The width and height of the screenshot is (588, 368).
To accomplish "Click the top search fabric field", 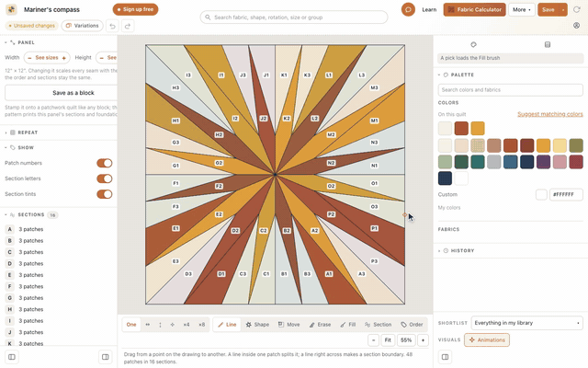I will pos(294,17).
